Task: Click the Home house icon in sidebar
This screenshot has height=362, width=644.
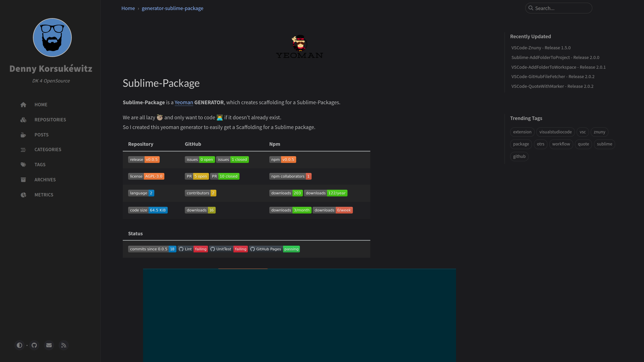Action: (x=23, y=105)
